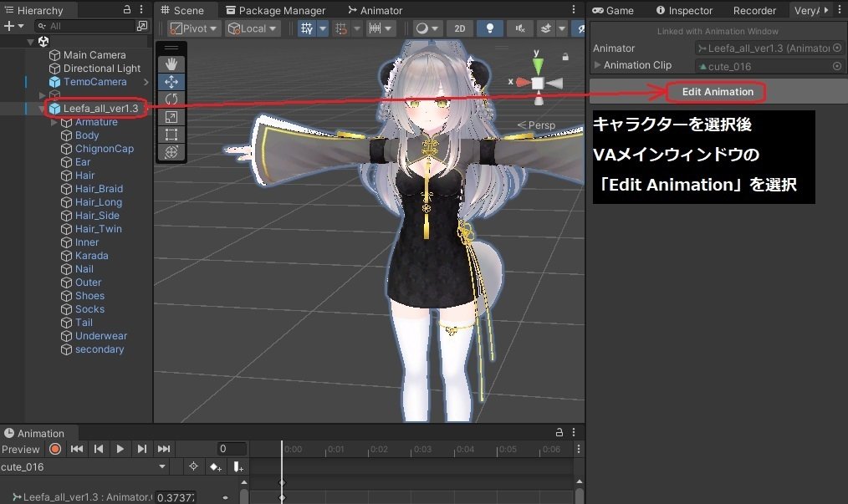This screenshot has width=848, height=504.
Task: Switch to Package Manager tab
Action: click(x=275, y=10)
